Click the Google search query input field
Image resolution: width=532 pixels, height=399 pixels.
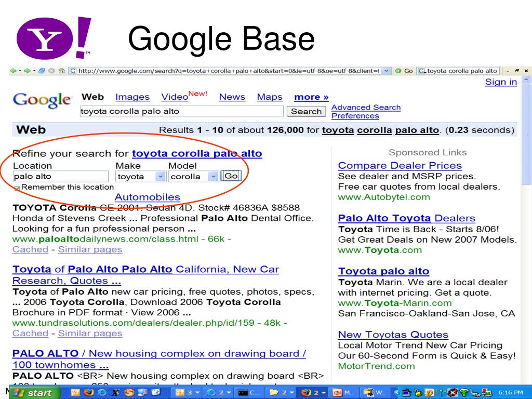point(181,111)
